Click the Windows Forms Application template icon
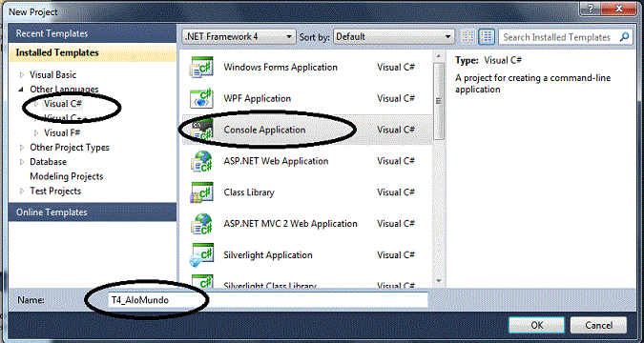Image resolution: width=644 pixels, height=343 pixels. tap(201, 68)
